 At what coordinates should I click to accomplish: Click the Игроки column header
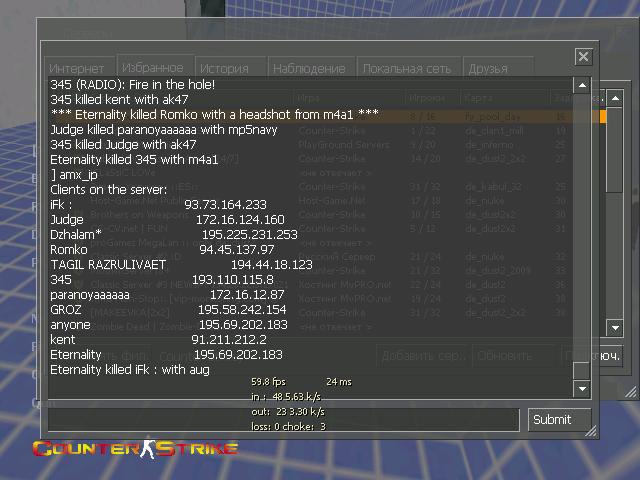coord(432,98)
